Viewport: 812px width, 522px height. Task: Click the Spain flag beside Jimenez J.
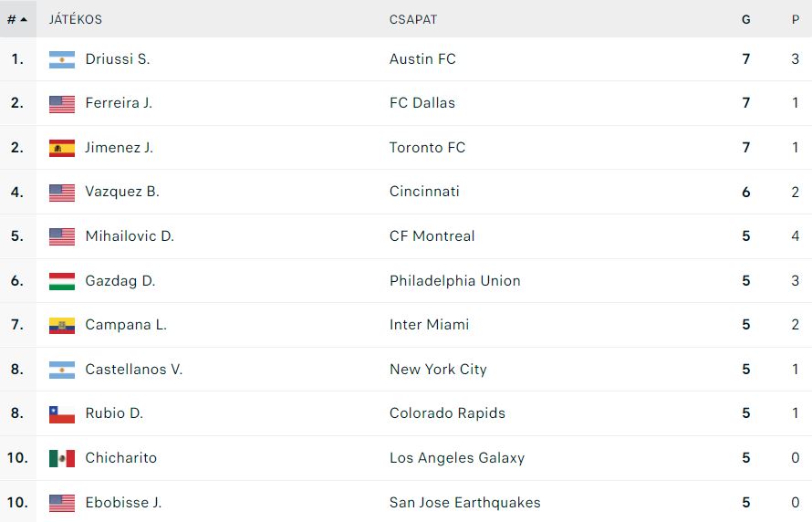click(62, 148)
